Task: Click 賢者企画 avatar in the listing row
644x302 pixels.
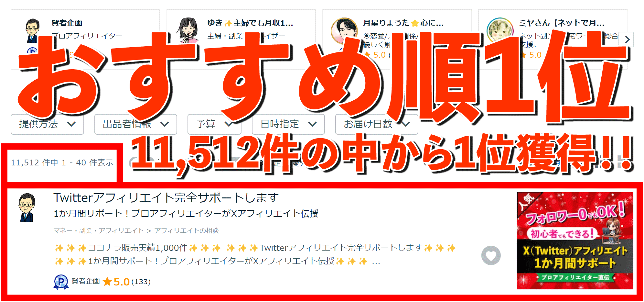Action: (27, 207)
